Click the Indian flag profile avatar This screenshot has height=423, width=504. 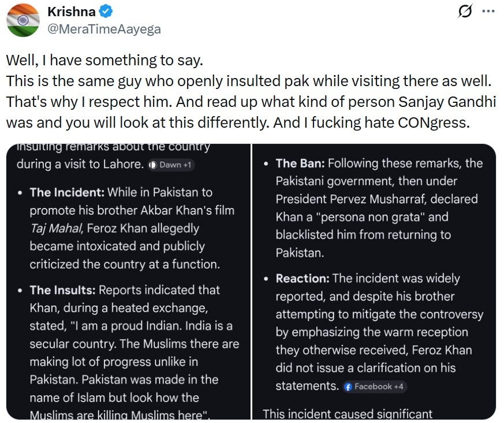23,20
